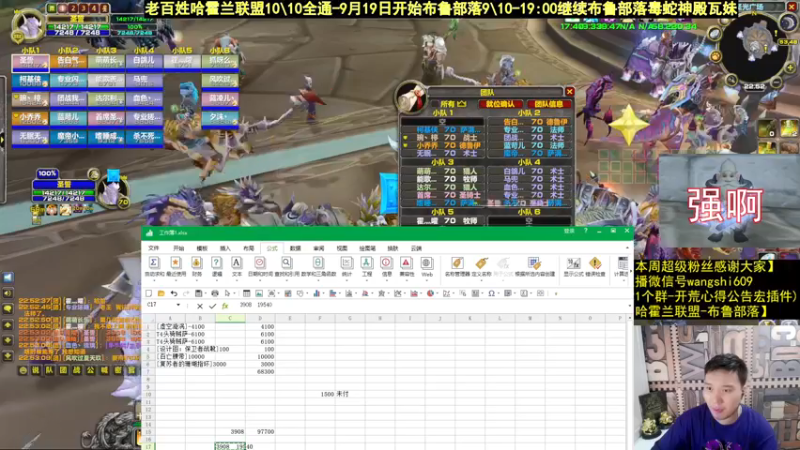Open the Compatibility functions warning icon

tap(406, 263)
